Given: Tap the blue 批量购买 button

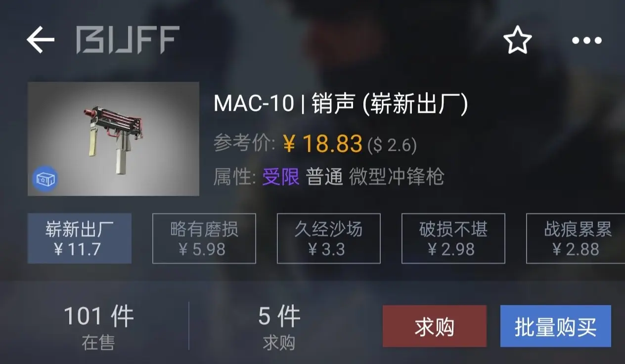Looking at the screenshot, I should [556, 326].
